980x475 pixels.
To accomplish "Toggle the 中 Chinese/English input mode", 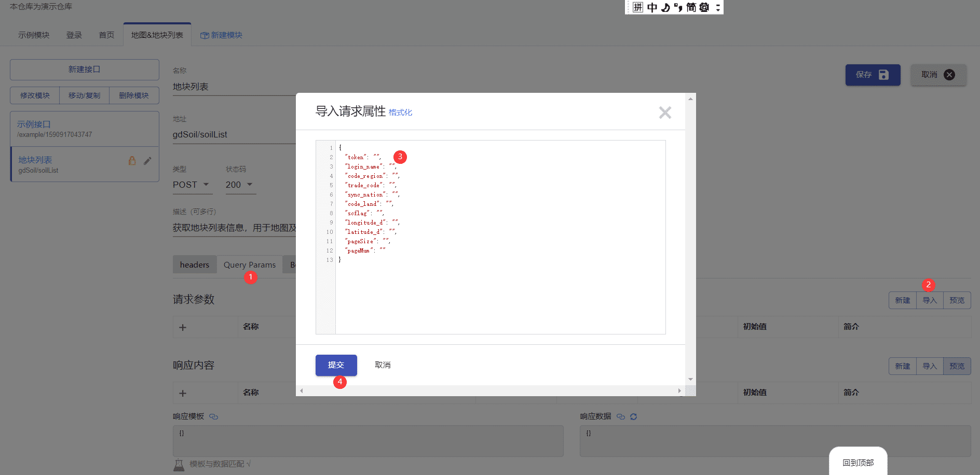I will [652, 7].
